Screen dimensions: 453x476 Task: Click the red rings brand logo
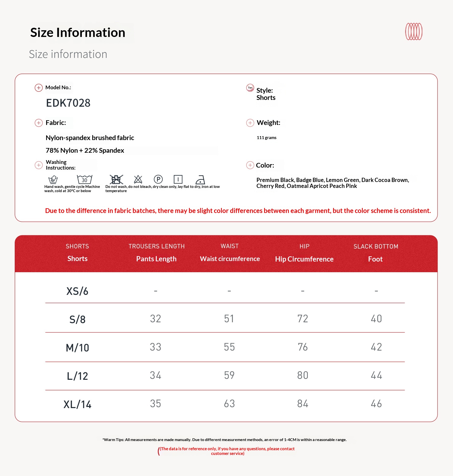414,31
